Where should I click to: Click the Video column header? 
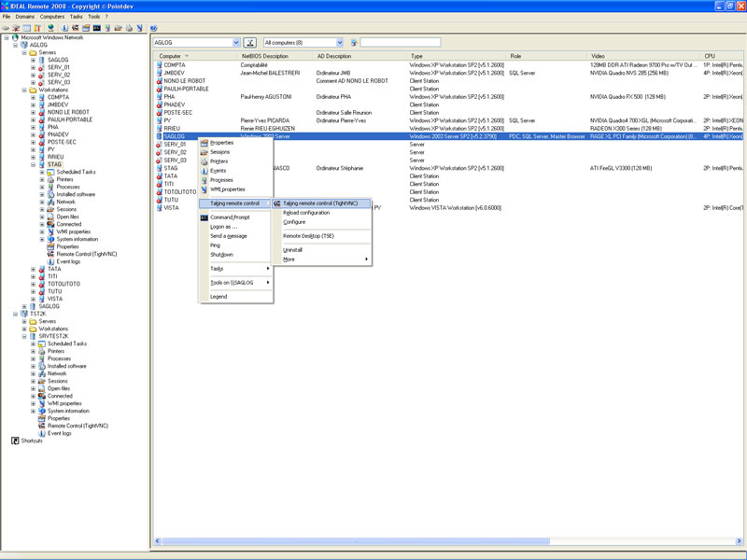pyautogui.click(x=643, y=56)
